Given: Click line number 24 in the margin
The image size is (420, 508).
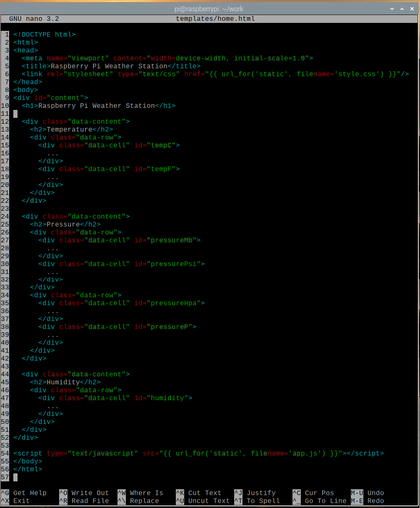Looking at the screenshot, I should 5,217.
